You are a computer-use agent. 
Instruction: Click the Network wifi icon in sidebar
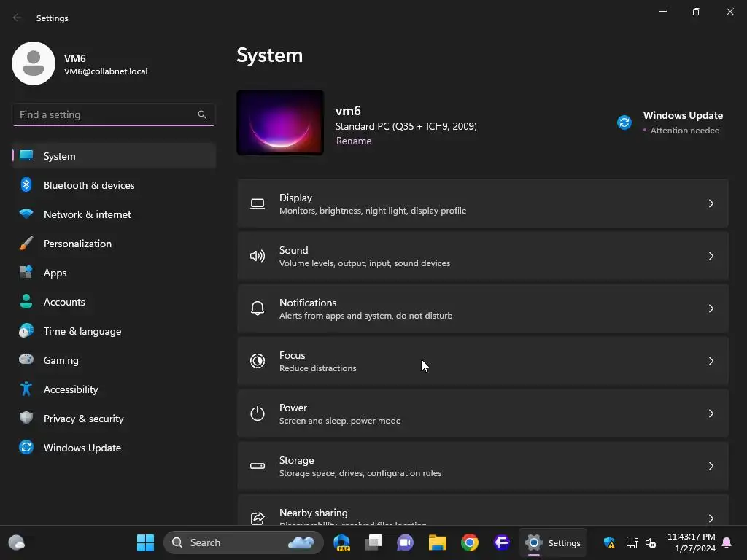click(26, 214)
